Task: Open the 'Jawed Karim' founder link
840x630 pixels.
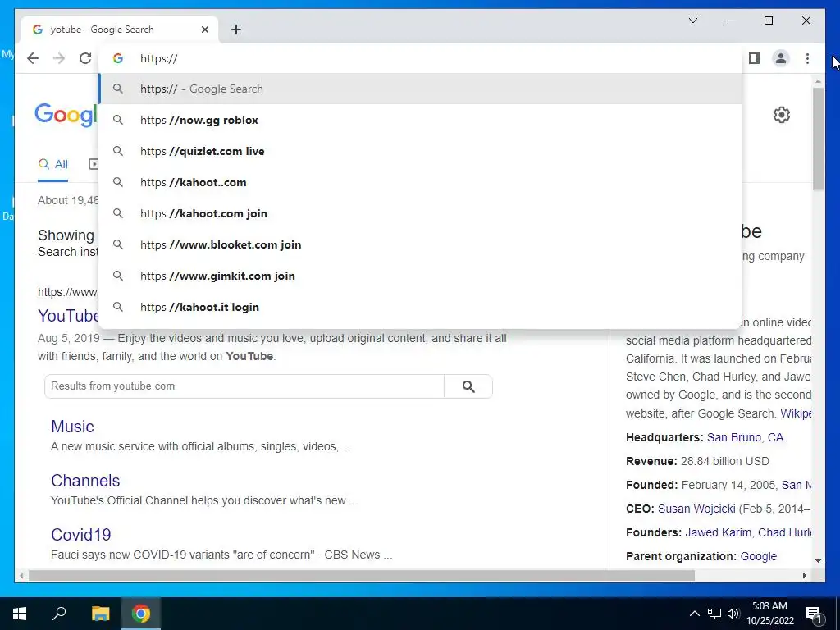Action: click(719, 532)
